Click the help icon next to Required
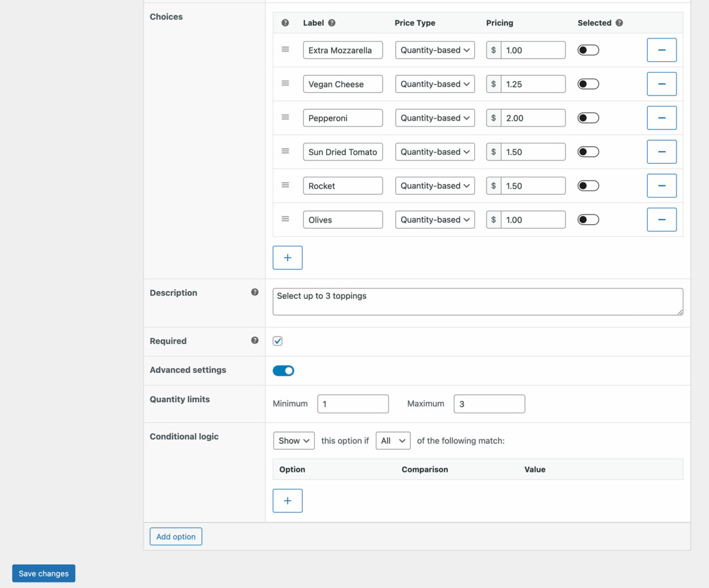 point(255,340)
